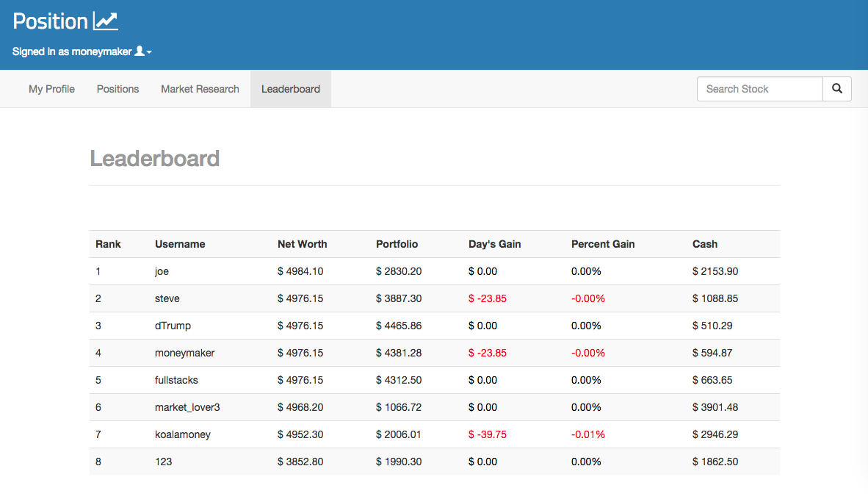Click dTrump's portfolio $ 4465.86
This screenshot has width=868, height=502.
point(399,326)
